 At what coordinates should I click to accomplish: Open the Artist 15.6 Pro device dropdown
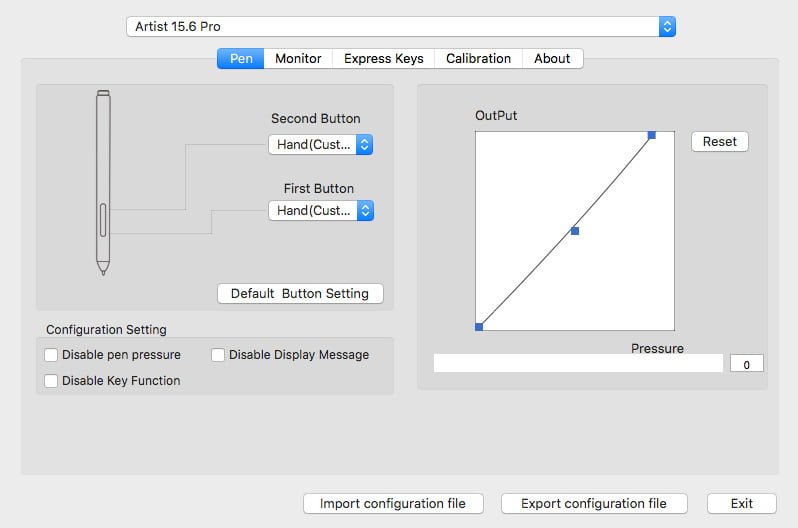[401, 26]
